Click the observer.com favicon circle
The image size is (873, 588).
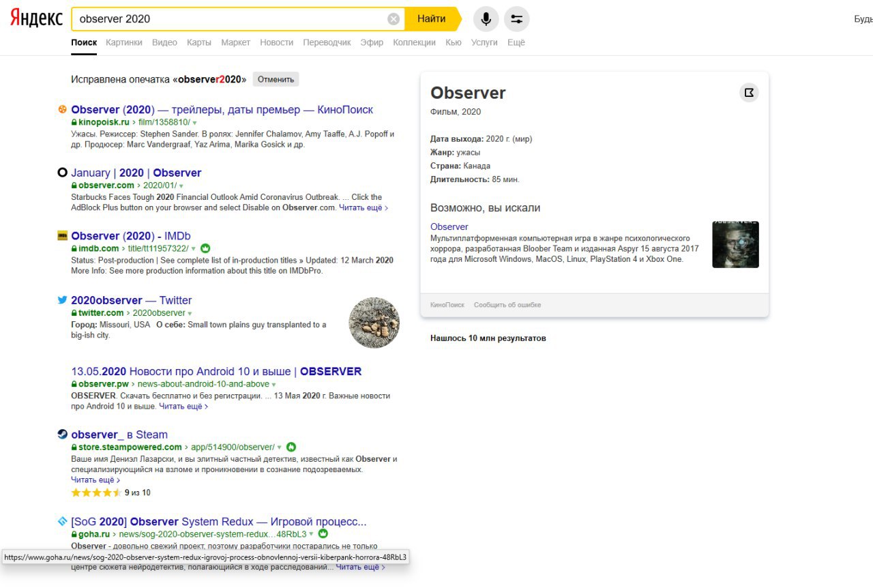coord(62,173)
